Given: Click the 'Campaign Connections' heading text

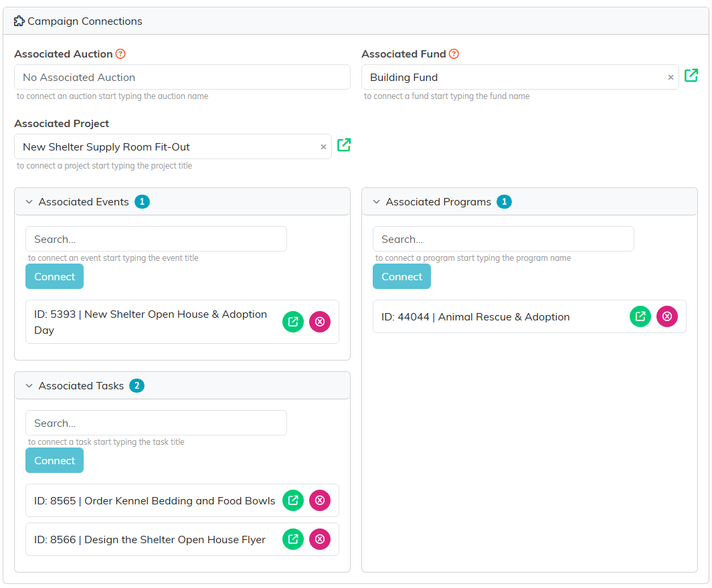Looking at the screenshot, I should (x=85, y=21).
